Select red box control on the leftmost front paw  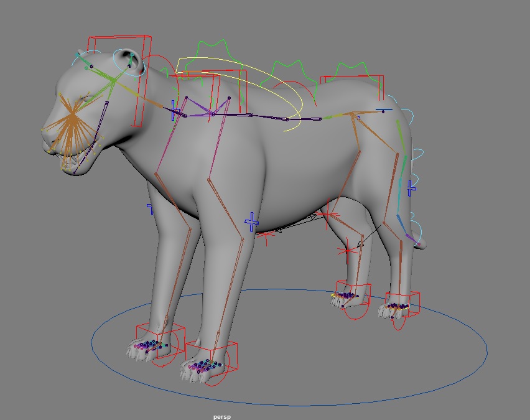(160, 340)
